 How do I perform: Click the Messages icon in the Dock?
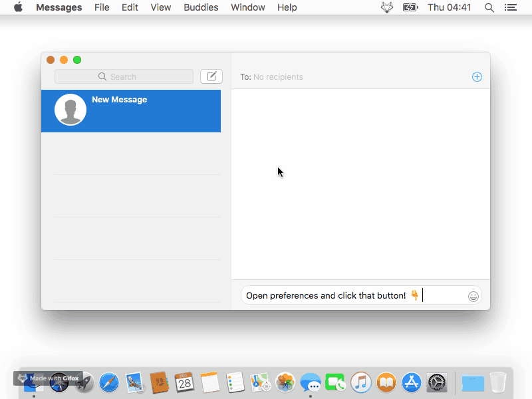tap(311, 383)
